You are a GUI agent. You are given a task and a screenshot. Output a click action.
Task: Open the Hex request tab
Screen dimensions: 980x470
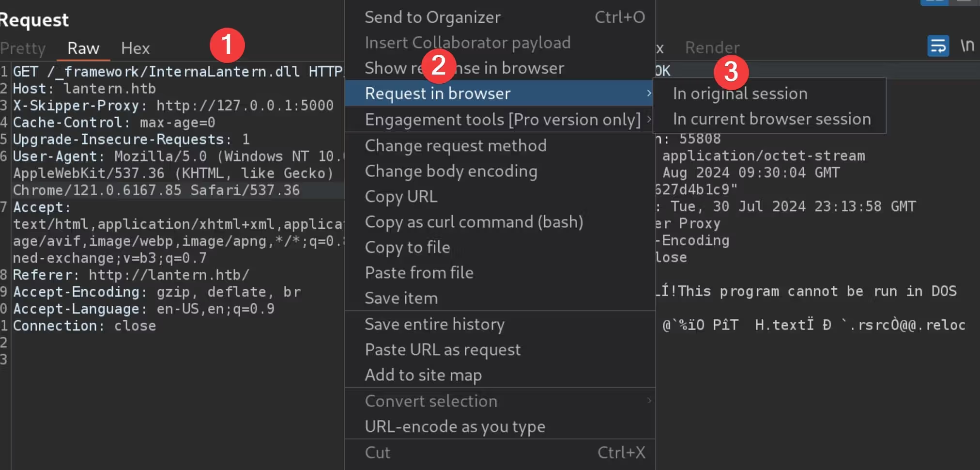pyautogui.click(x=135, y=48)
